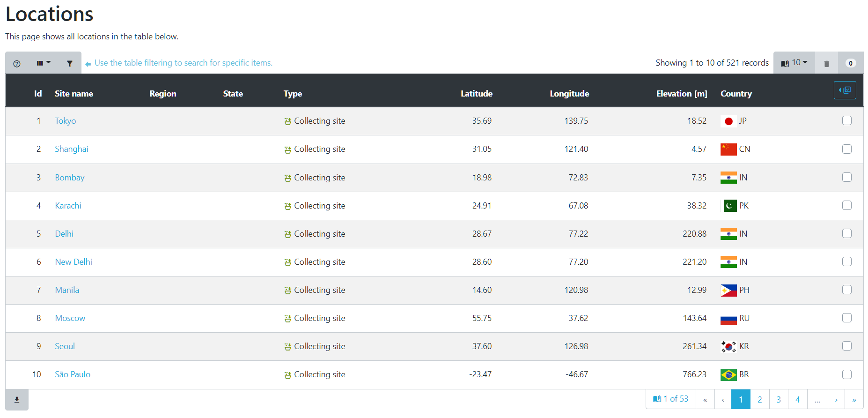Check the São Paulo row checkbox
The height and width of the screenshot is (418, 868).
[846, 374]
